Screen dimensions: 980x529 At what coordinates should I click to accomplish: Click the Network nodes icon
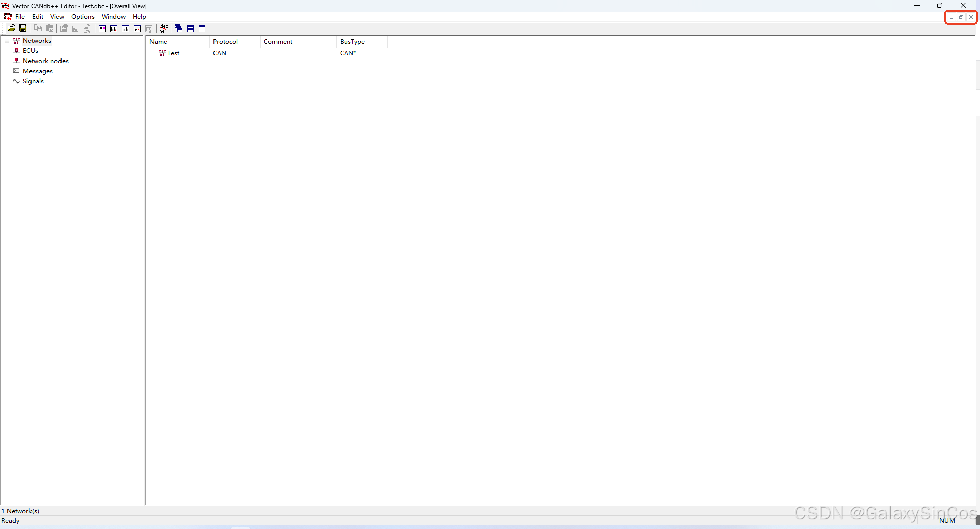pyautogui.click(x=16, y=61)
